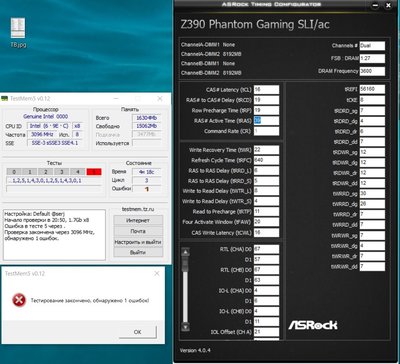This screenshot has width=400, height=364.
Task: Click the tREFI value field
Action: (x=372, y=89)
